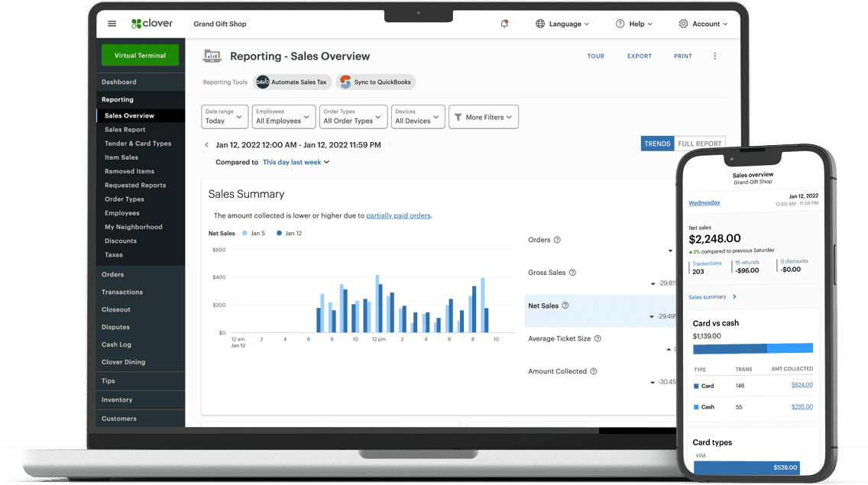Click the help icon beside Amount Collected
This screenshot has width=868, height=485.
[x=594, y=371]
